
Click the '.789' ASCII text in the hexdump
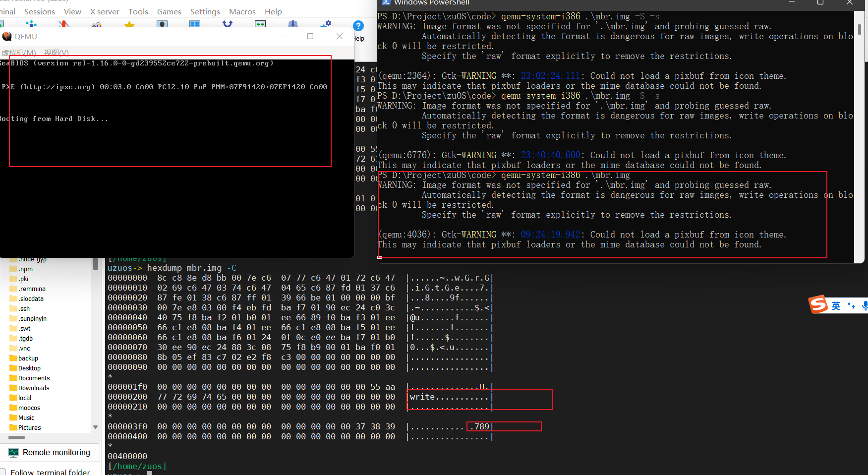coord(479,426)
